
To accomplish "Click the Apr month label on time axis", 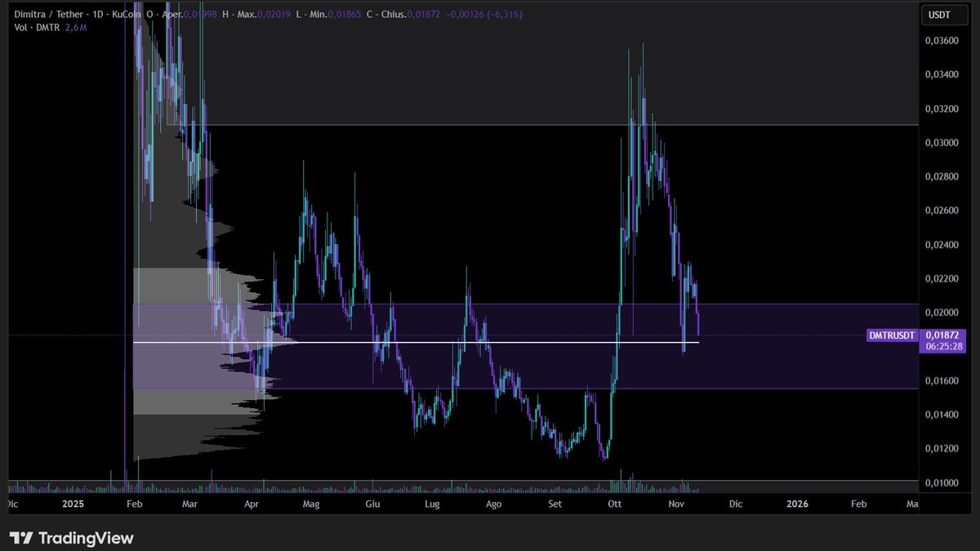I will click(x=251, y=504).
